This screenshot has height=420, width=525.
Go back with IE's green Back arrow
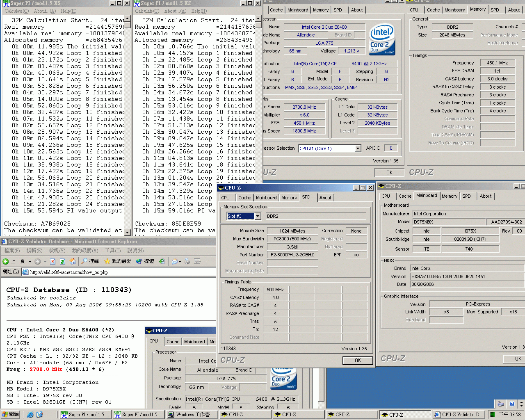[x=6, y=261]
